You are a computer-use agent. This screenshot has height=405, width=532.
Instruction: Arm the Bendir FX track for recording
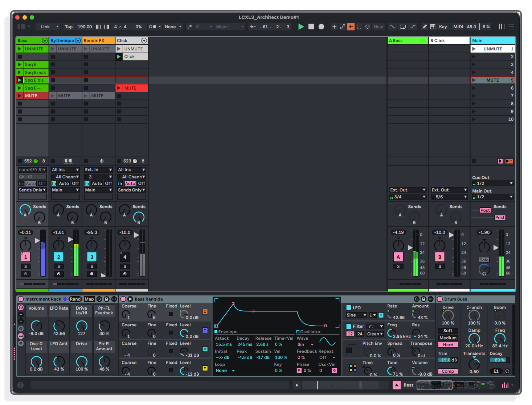(x=92, y=274)
